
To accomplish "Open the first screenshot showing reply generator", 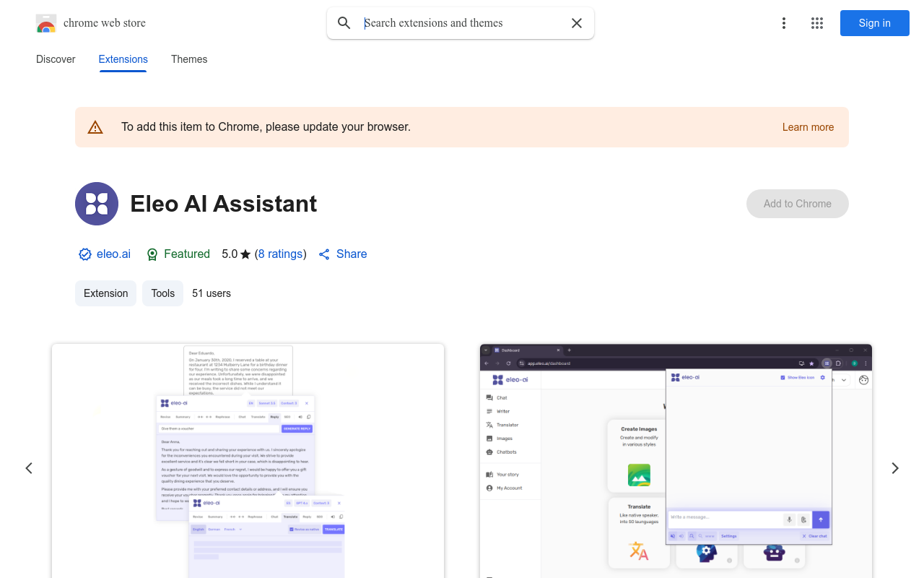I will pos(248,461).
